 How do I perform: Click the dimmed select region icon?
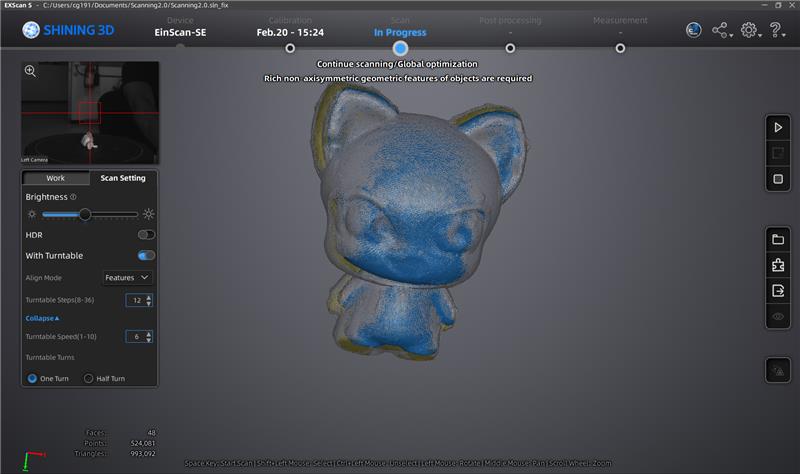[778, 153]
